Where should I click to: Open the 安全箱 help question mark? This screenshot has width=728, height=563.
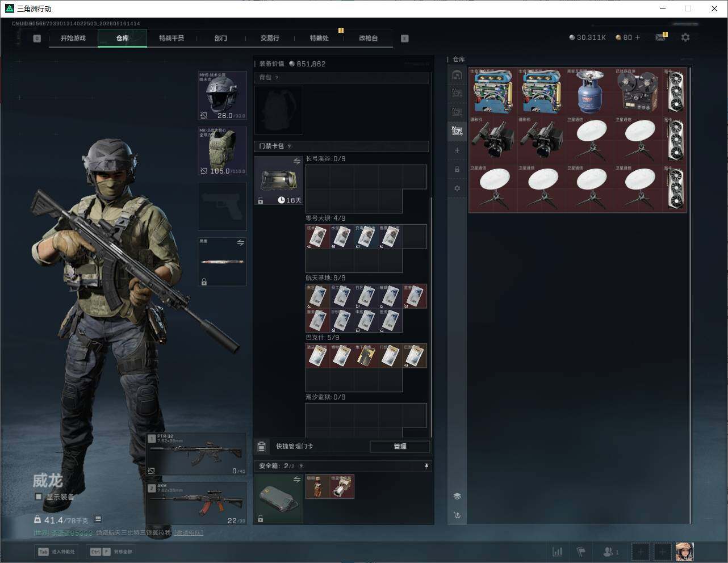301,466
